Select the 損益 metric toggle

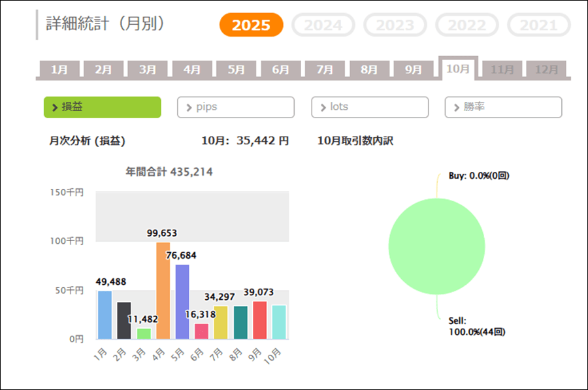(102, 107)
